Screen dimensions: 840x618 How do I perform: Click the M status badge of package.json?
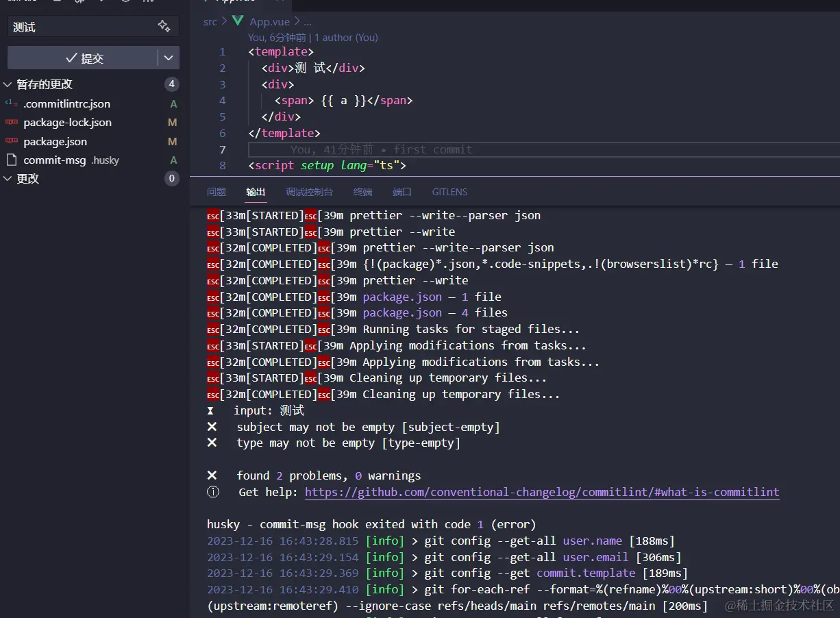click(173, 142)
